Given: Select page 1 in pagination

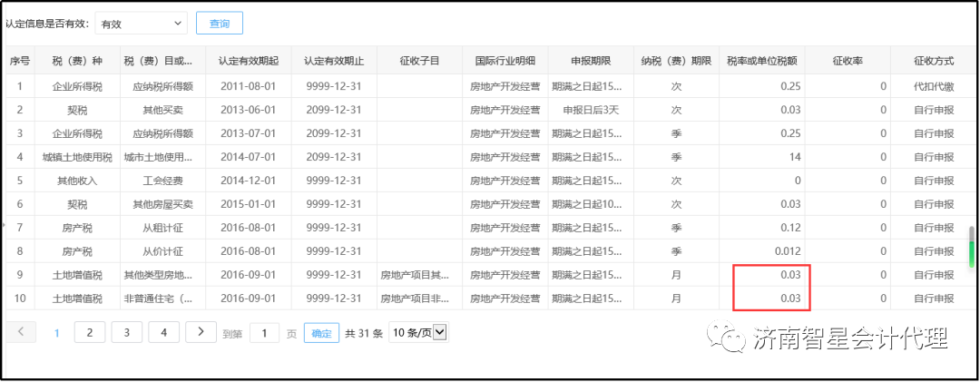Looking at the screenshot, I should tap(57, 333).
